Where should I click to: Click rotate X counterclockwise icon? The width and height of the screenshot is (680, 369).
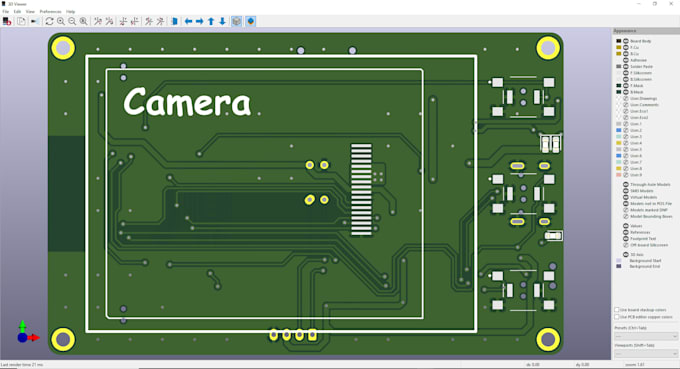pyautogui.click(x=109, y=21)
